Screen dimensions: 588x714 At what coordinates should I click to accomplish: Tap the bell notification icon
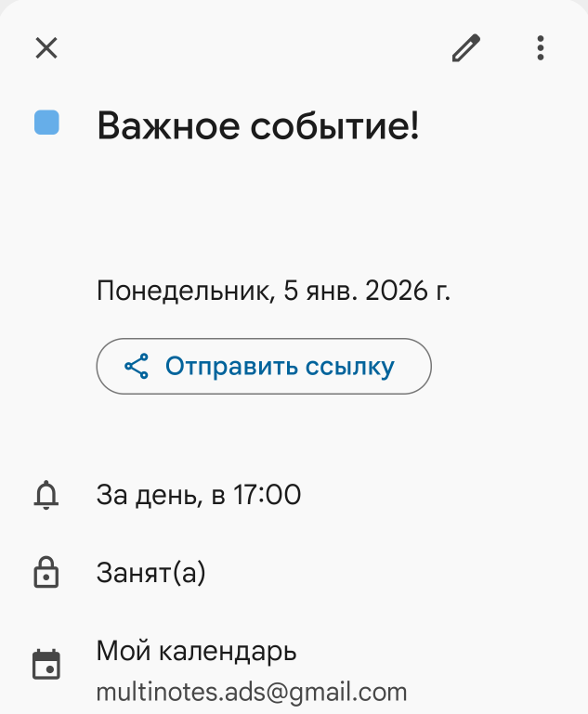point(46,496)
